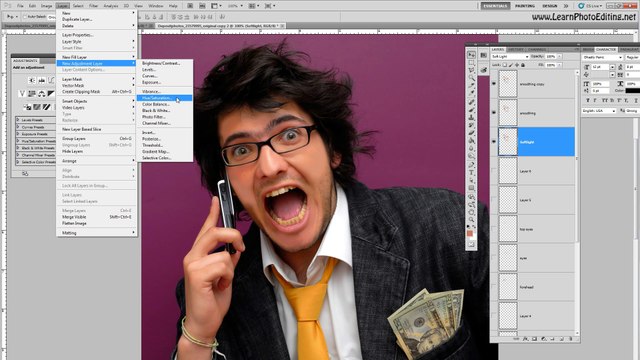Select the Move tool in the toolbox
The height and width of the screenshot is (360, 640).
[x=471, y=55]
